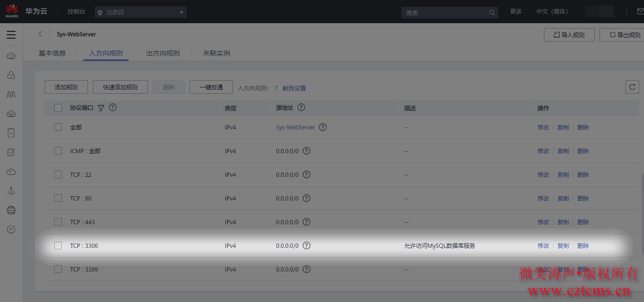This screenshot has height=302, width=644.
Task: Switch to the 基本信息 tab
Action: 52,53
